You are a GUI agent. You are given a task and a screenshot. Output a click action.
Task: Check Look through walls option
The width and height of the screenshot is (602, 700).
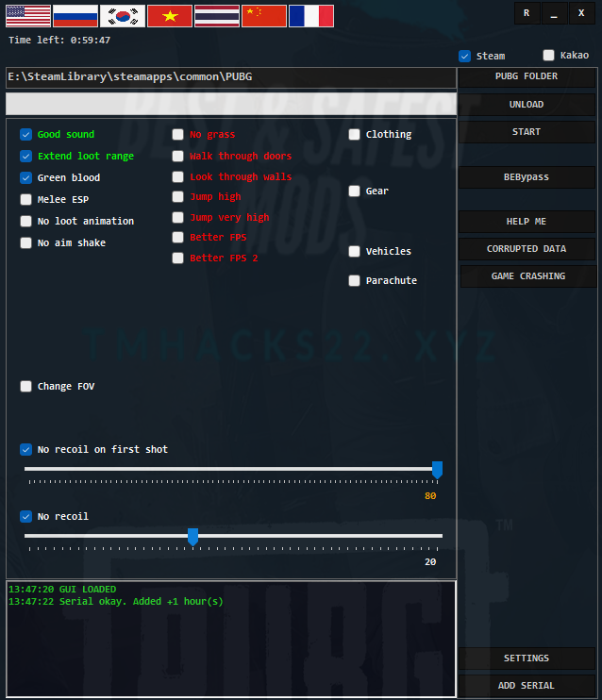(177, 176)
